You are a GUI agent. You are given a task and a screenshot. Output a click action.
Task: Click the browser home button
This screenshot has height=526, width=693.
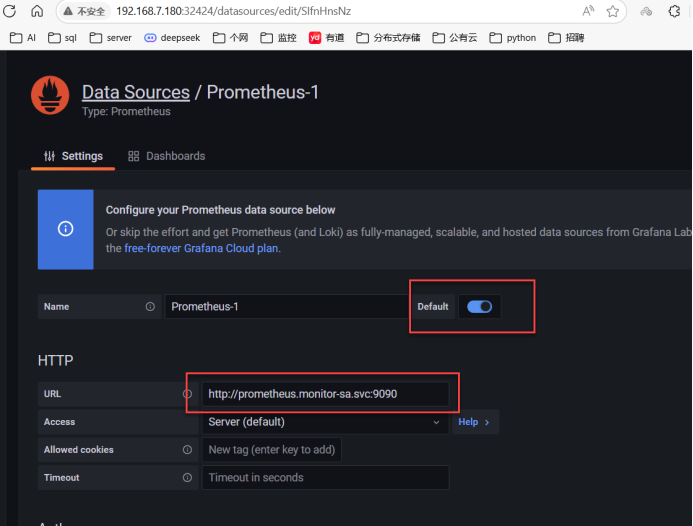tap(37, 12)
